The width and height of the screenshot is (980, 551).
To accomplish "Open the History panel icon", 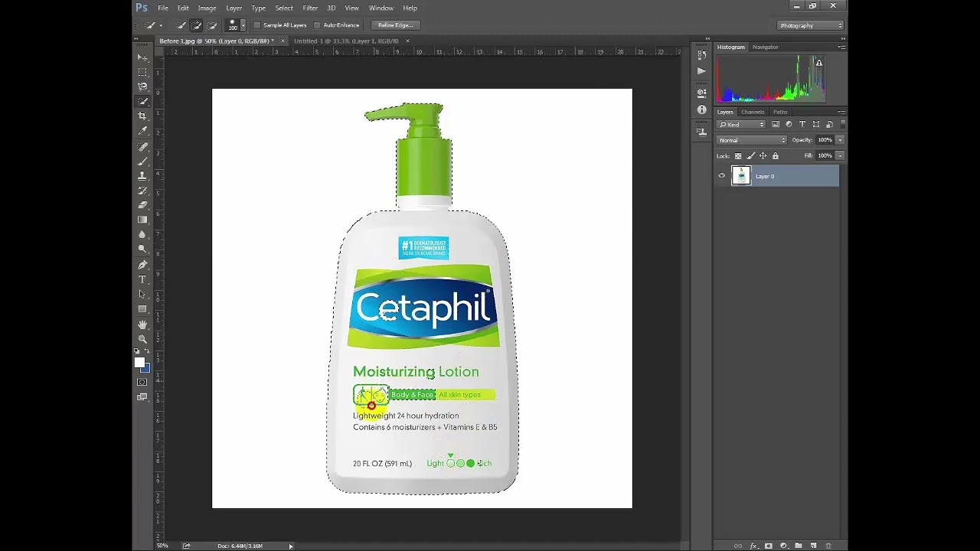I will [701, 54].
